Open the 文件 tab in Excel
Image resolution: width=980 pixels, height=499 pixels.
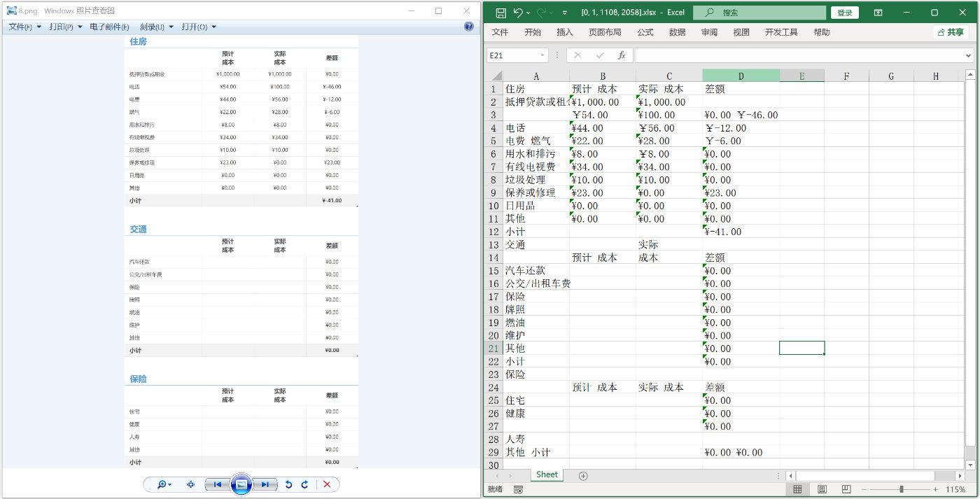click(x=500, y=32)
